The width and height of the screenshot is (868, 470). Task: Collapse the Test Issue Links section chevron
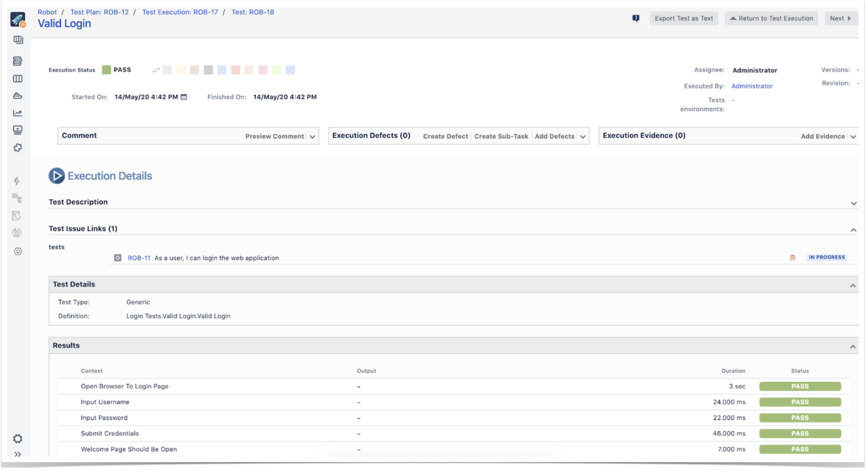[854, 230]
